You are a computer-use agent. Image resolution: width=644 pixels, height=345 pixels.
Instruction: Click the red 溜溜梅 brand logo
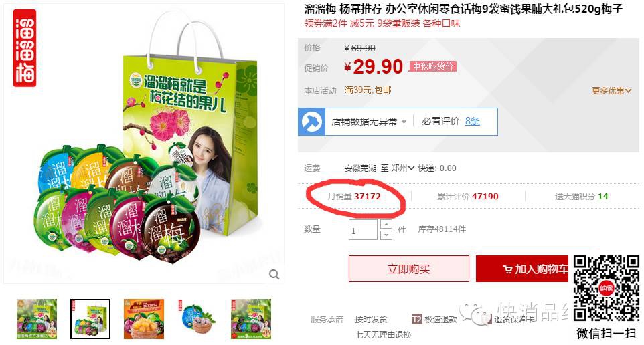[25, 48]
